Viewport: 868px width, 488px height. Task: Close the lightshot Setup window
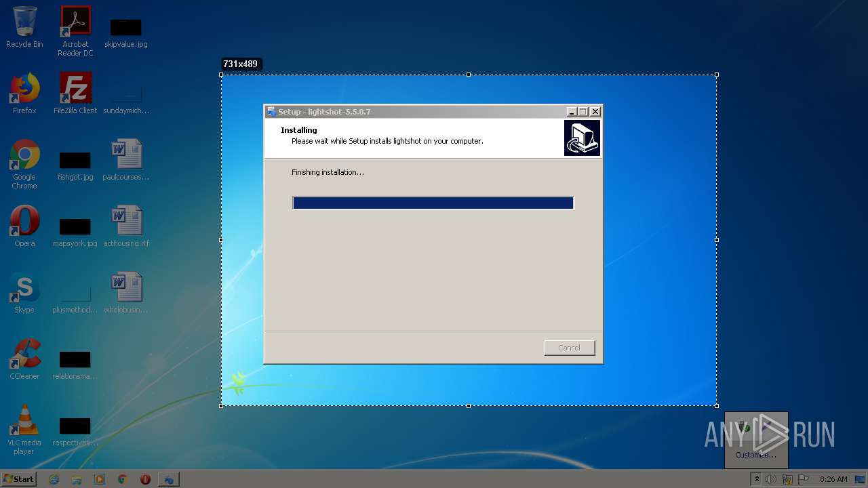point(595,112)
